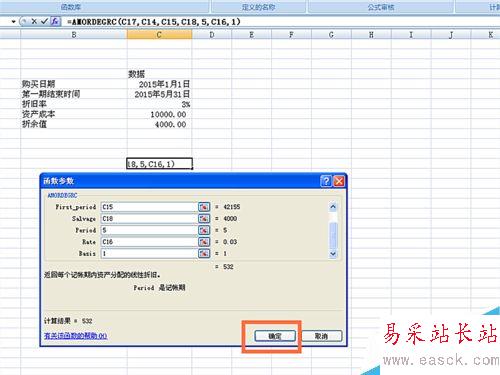This screenshot has height=375, width=500.
Task: Click the cell showing 2015年1月1日
Action: pos(159,84)
